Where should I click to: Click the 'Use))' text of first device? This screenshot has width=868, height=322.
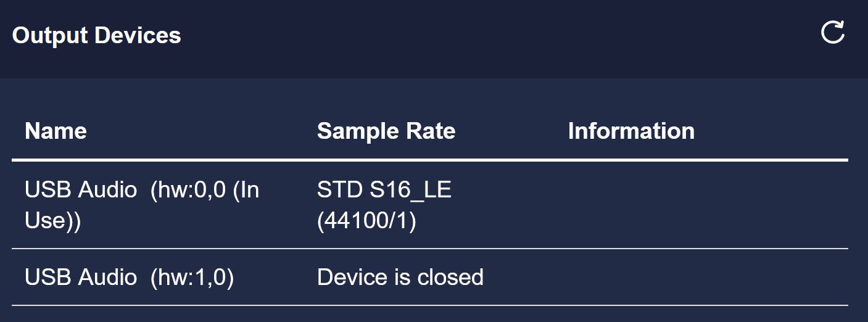52,220
